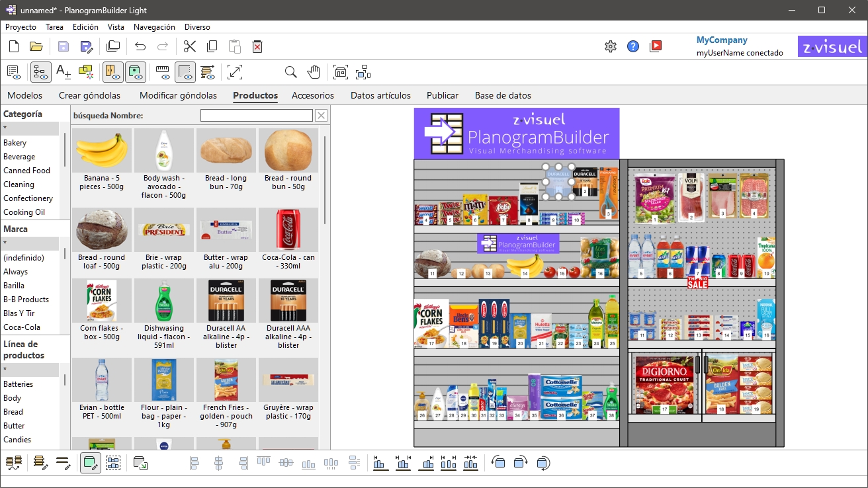
Task: Toggle visibility of the orange doors eye icon
Action: 113,71
